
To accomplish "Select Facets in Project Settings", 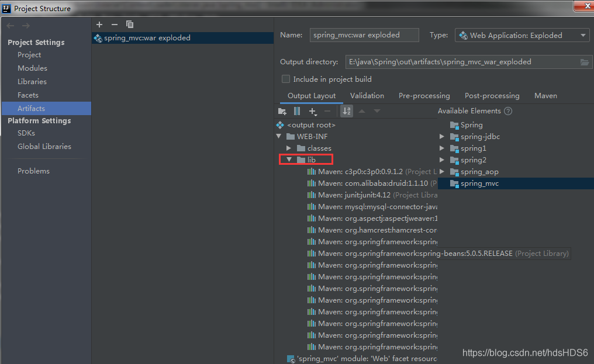I will (x=27, y=95).
